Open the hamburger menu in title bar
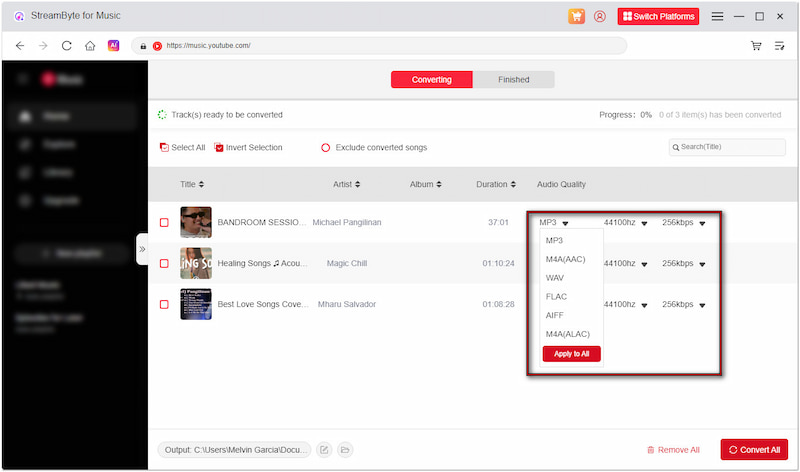Viewport: 800px width, 472px height. 717,16
